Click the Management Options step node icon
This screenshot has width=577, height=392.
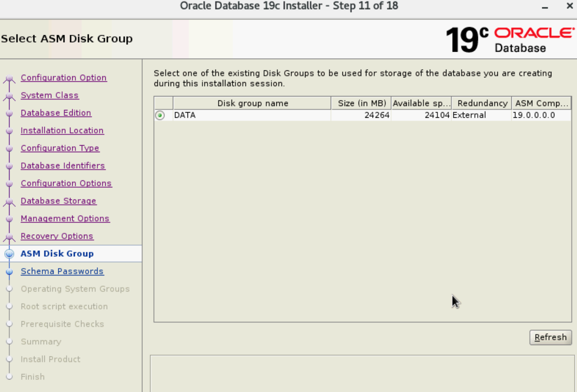point(9,219)
